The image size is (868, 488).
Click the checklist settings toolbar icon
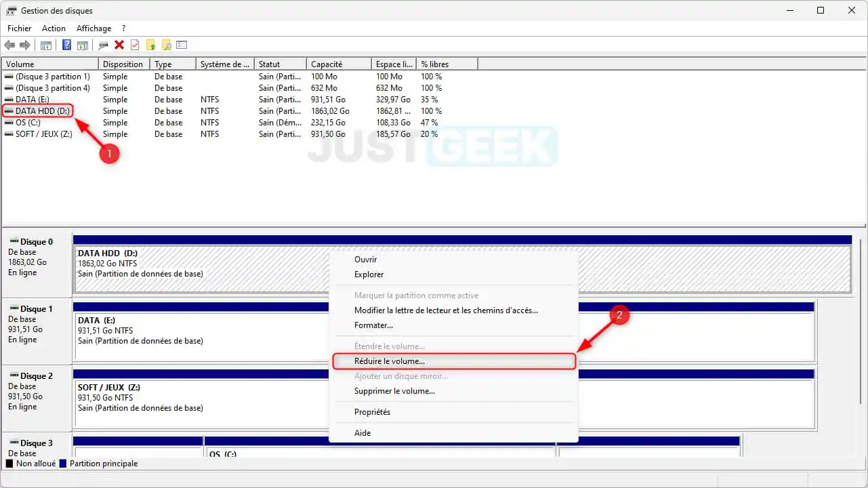coord(182,45)
